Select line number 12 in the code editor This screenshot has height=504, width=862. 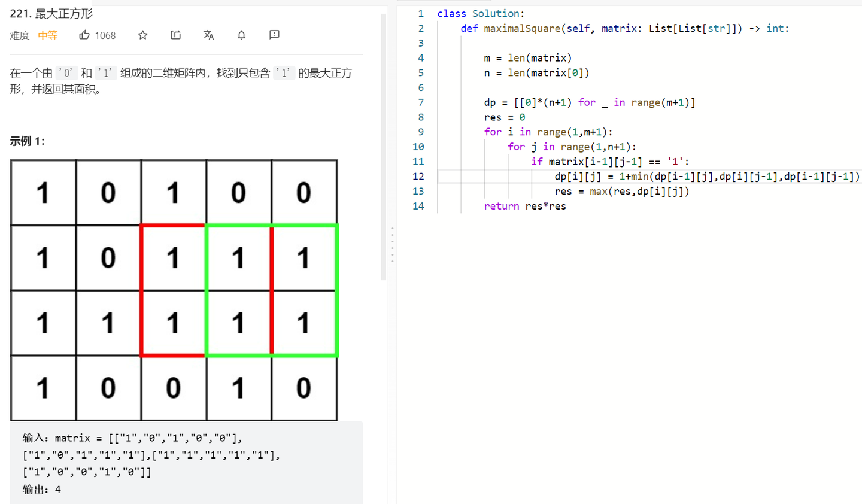click(x=418, y=176)
